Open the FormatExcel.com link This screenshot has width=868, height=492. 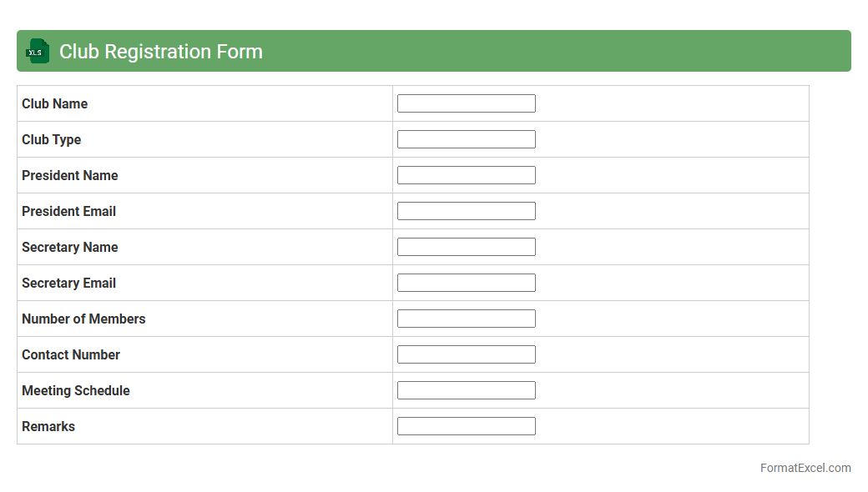tap(805, 468)
